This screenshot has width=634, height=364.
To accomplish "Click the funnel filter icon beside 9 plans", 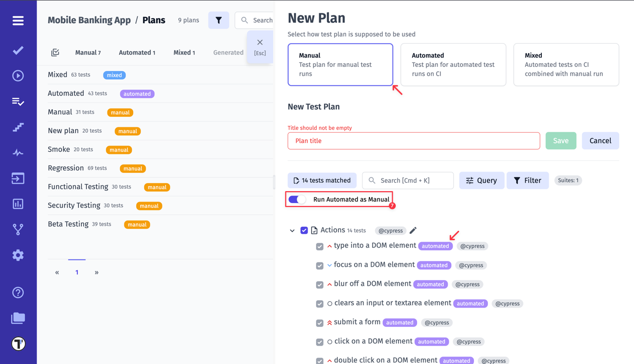I will click(x=218, y=20).
